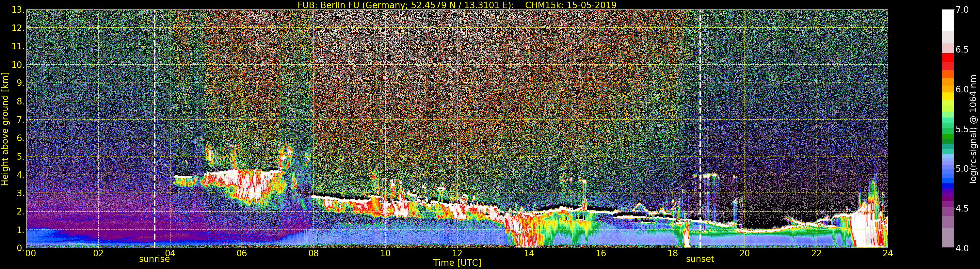This screenshot has width=980, height=269.
Task: Click the colorbar value '5.0'
Action: tap(962, 168)
